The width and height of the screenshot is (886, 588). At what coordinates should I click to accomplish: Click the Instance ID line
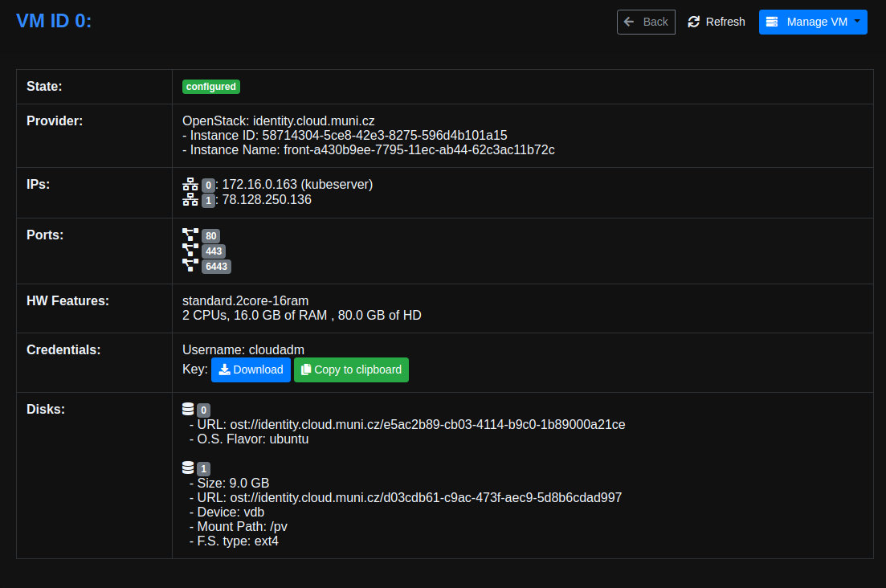(345, 136)
